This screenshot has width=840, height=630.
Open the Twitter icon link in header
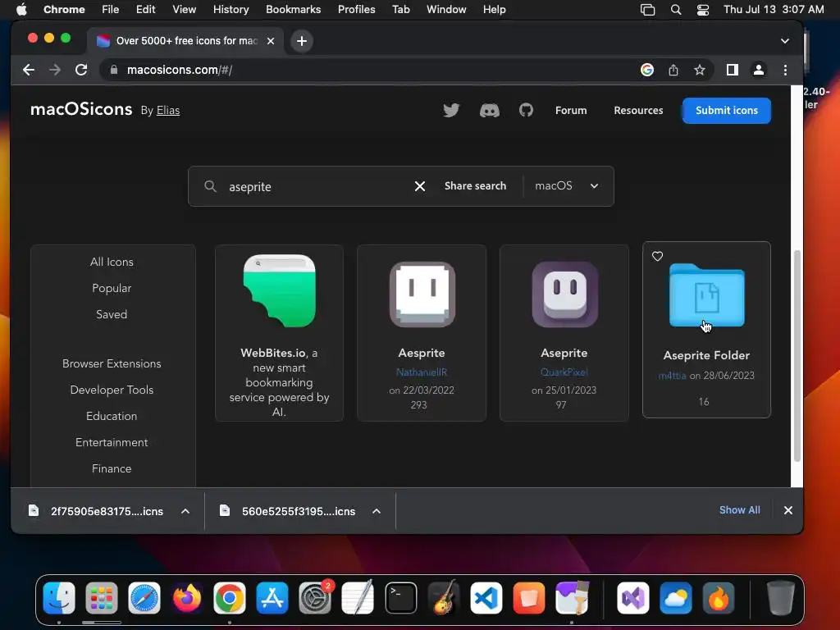pyautogui.click(x=451, y=111)
